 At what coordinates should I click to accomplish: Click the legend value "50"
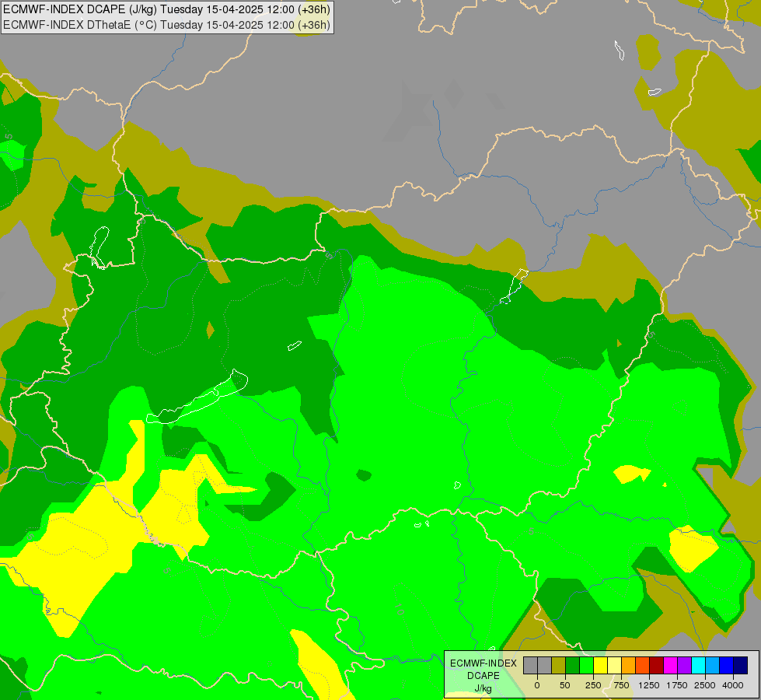[x=565, y=685]
